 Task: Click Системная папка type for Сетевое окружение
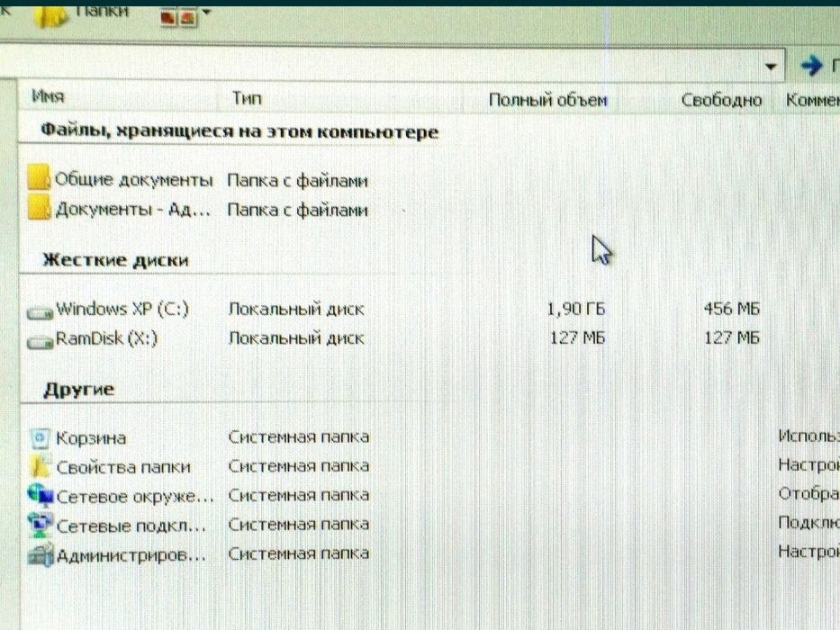pyautogui.click(x=298, y=495)
